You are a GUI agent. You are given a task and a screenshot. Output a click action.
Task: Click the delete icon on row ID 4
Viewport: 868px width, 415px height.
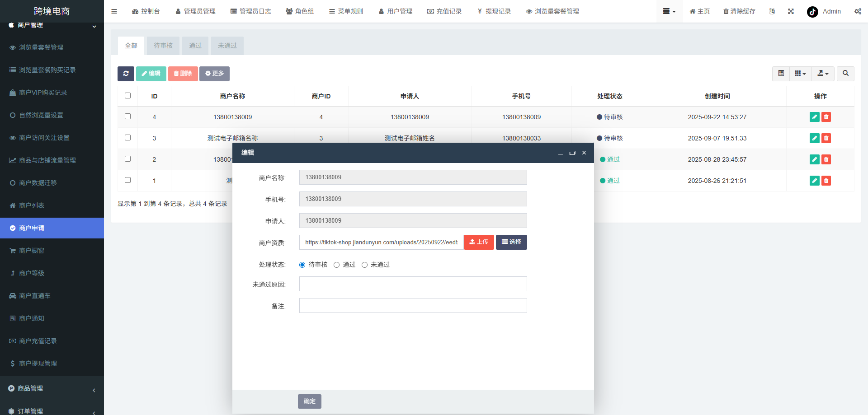(x=826, y=117)
